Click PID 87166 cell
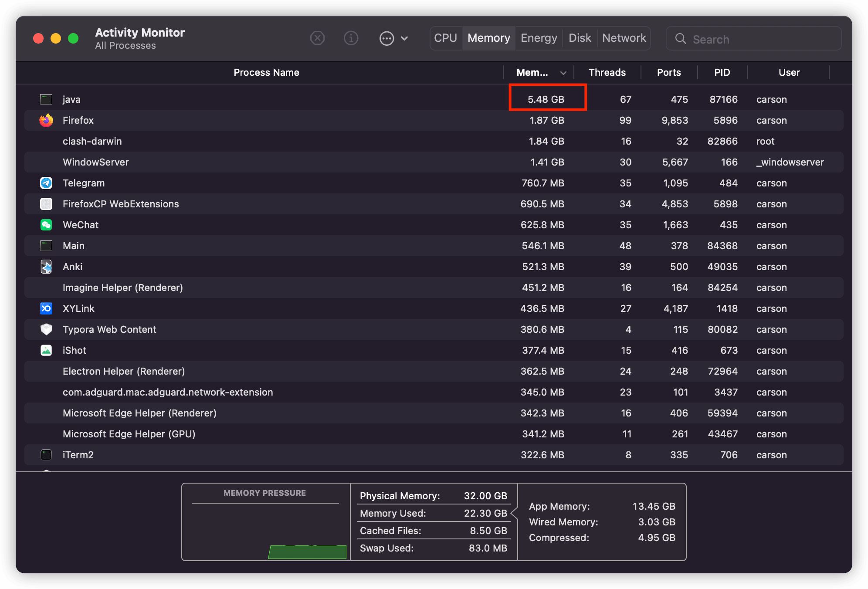Screen dimensions: 868x589 point(723,99)
